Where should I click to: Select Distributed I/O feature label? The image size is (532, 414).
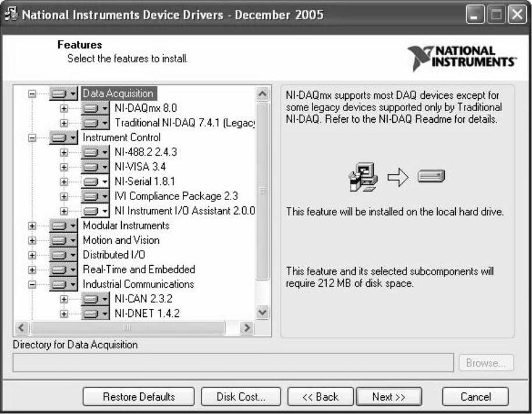click(114, 255)
